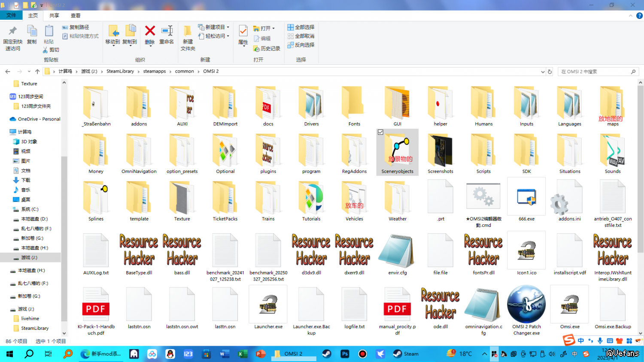Image resolution: width=644 pixels, height=362 pixels.
Task: Open Excel from the taskbar
Action: pos(242,354)
